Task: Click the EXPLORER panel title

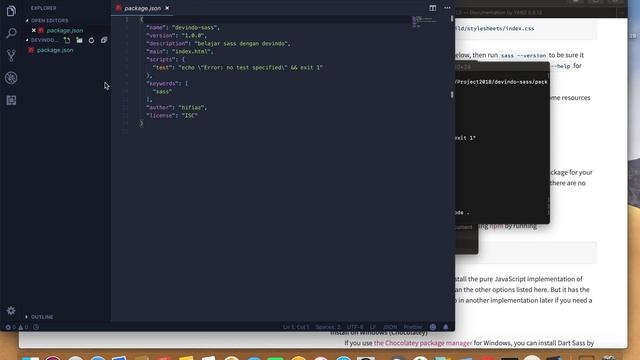Action: tap(43, 8)
